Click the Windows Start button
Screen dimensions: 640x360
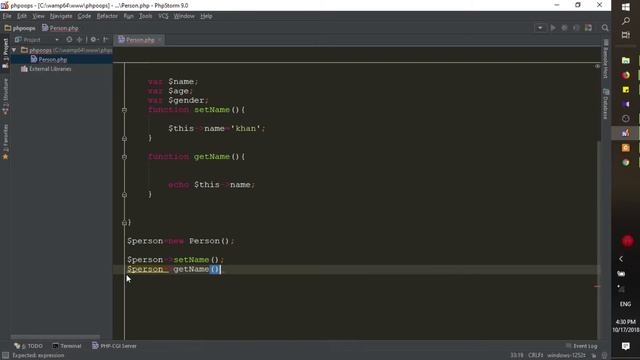pyautogui.click(x=626, y=7)
